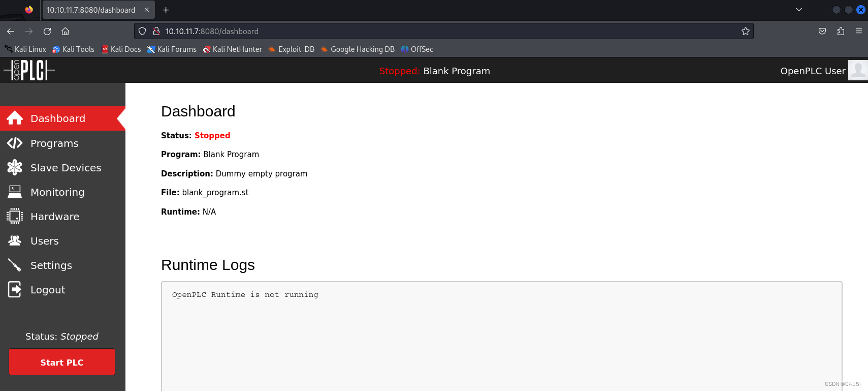Click the Runtime 'N/A' value
Screen dimensions: 868x391
tap(209, 212)
